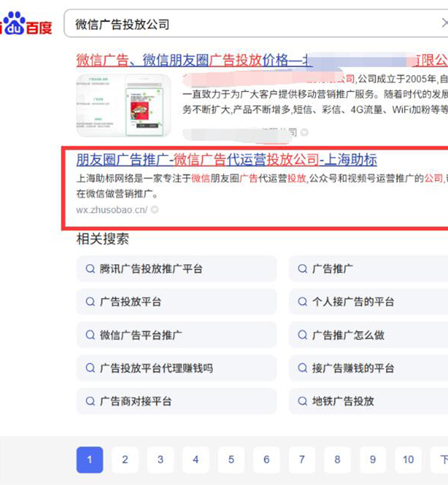Open 朋友圈广告推广 上海助标 result link
Screen dimensions: 448x485
click(227, 160)
